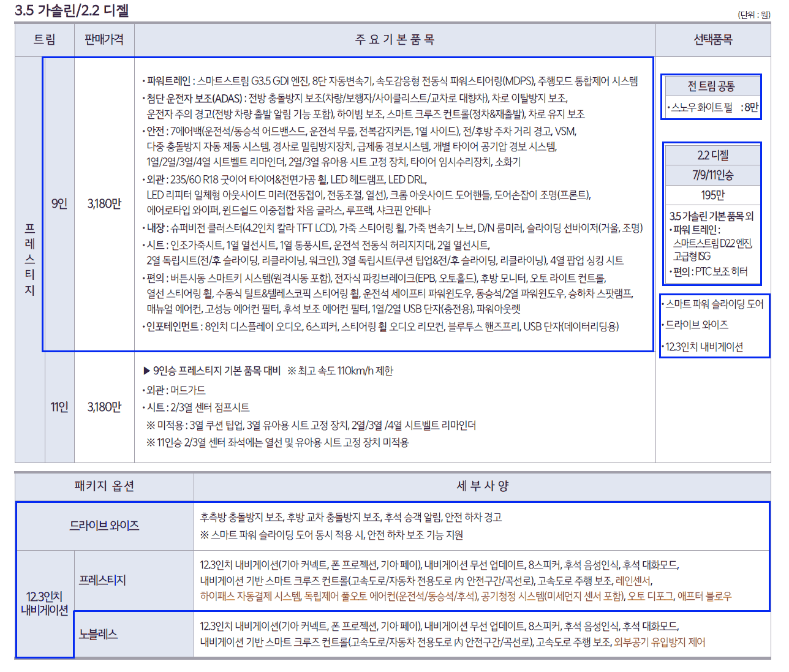Image resolution: width=789 pixels, height=672 pixels.
Task: Click the '최고 속도 110km/h 제한' note
Action: click(x=340, y=371)
